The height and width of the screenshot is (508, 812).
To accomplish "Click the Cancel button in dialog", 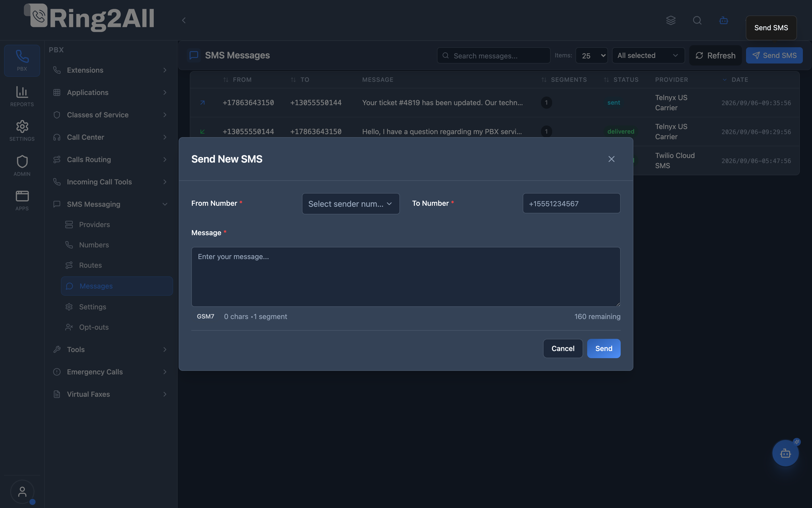I will [x=563, y=348].
